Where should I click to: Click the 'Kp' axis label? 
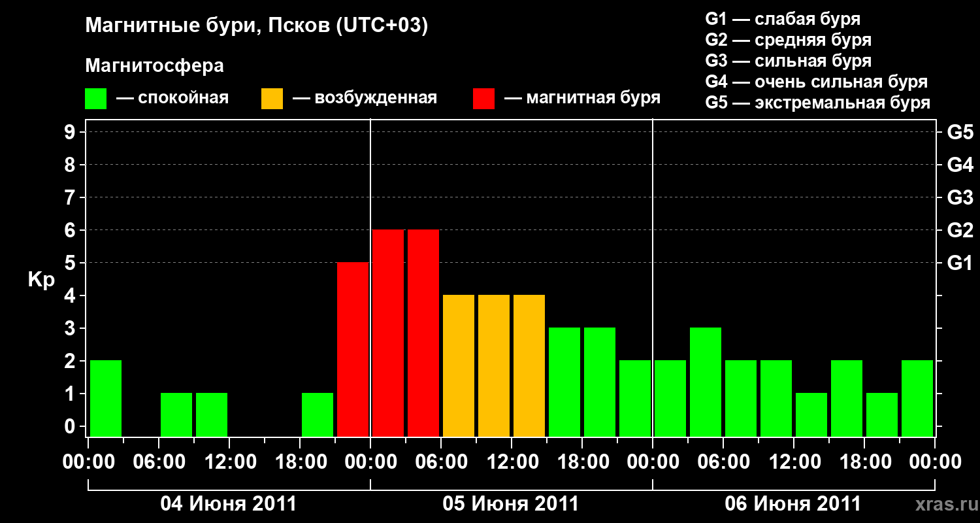tap(41, 280)
